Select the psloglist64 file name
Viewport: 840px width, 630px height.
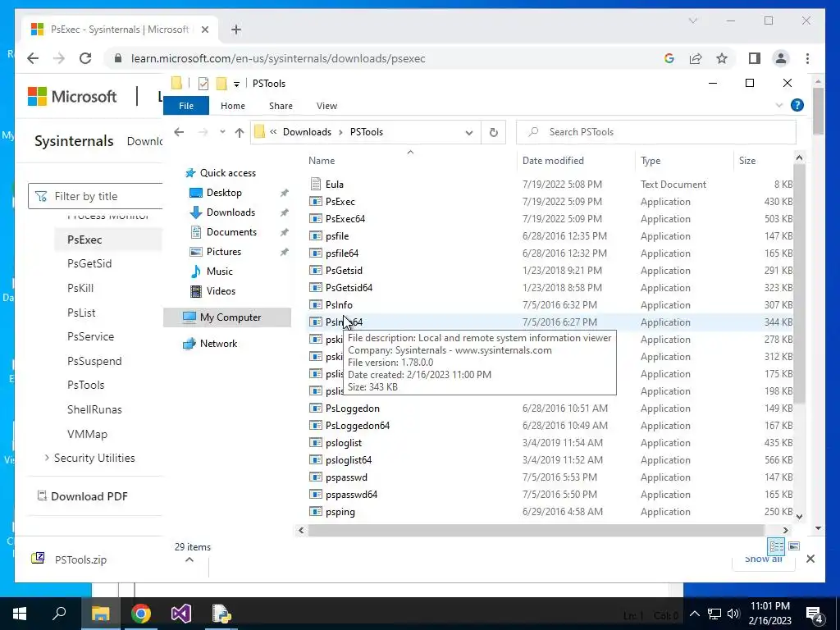(x=348, y=460)
